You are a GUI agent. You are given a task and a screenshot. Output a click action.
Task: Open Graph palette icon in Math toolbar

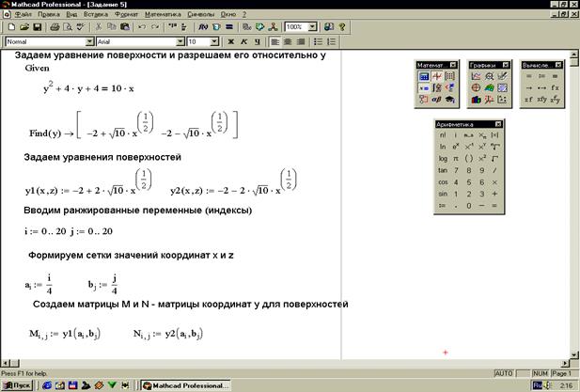437,76
